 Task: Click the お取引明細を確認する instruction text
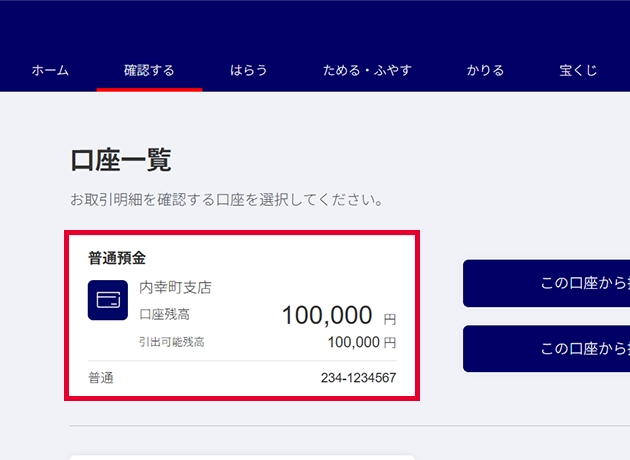(227, 200)
